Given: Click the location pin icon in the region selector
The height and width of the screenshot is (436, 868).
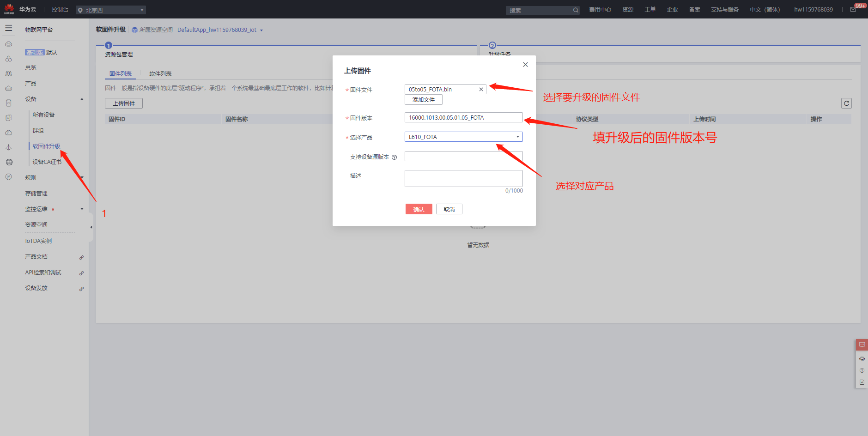Looking at the screenshot, I should pos(80,10).
